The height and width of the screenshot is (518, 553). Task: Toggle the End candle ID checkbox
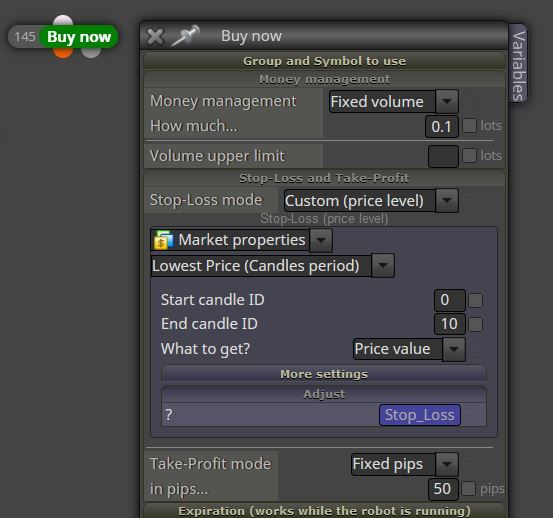click(x=475, y=324)
